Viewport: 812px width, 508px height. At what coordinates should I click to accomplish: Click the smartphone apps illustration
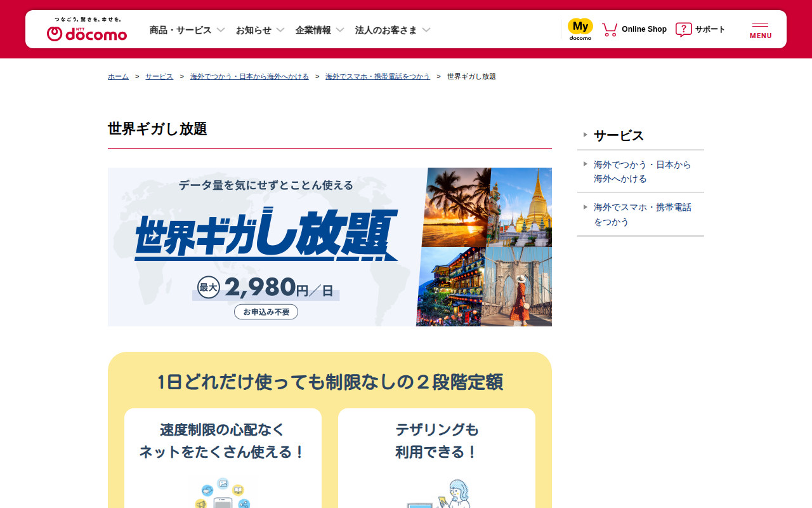coord(223,493)
